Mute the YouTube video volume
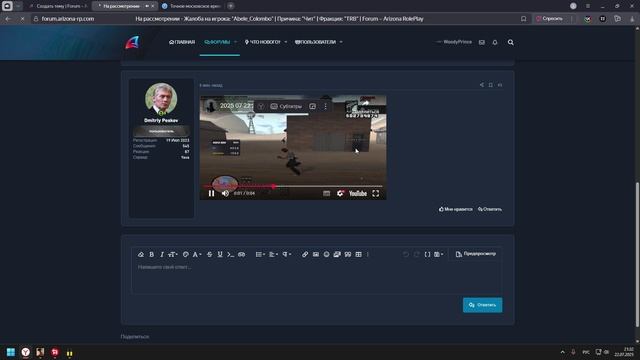 point(225,193)
